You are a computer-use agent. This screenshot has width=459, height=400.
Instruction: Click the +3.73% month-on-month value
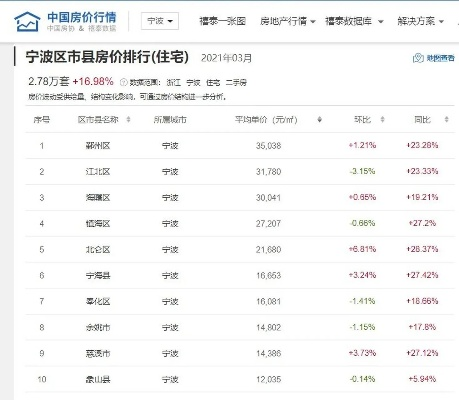[362, 353]
